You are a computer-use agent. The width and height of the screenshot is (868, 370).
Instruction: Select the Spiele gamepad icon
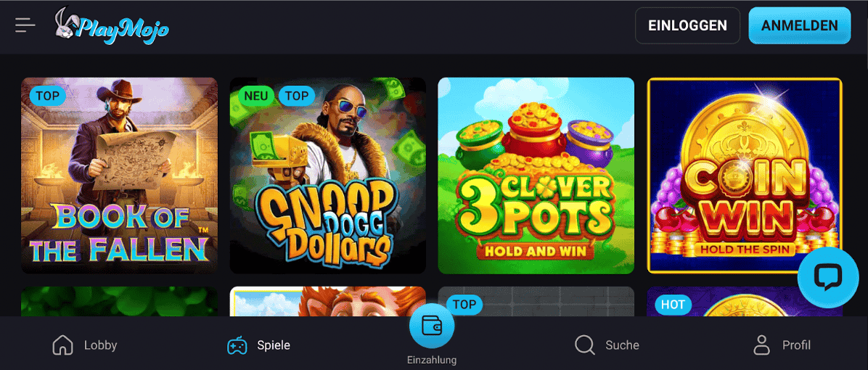[x=237, y=345]
